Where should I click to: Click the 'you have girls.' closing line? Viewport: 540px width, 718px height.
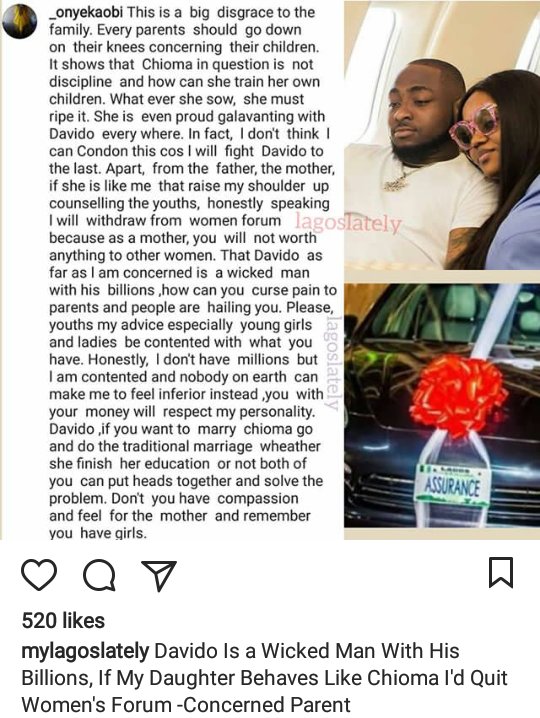[98, 533]
